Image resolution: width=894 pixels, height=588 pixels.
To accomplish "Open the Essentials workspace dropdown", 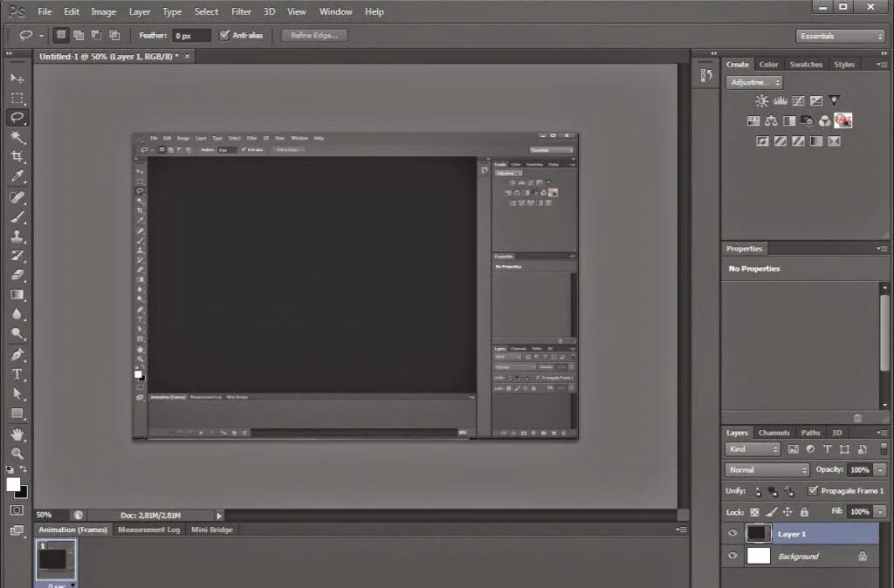I will pyautogui.click(x=840, y=36).
